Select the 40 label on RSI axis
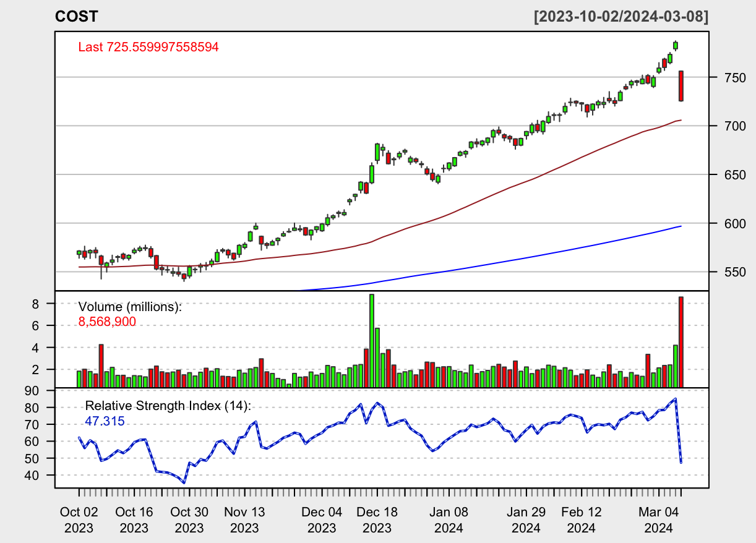The height and width of the screenshot is (543, 756). (33, 475)
